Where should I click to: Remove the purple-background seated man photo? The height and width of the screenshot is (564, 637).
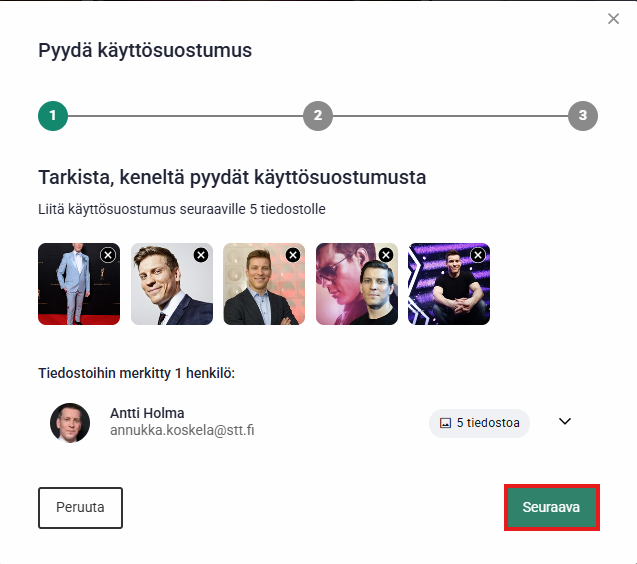click(x=478, y=255)
